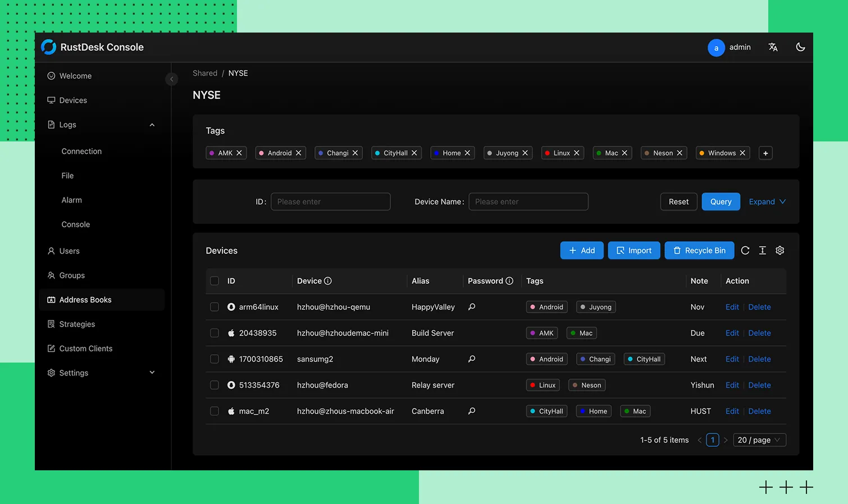
Task: Tick the checkbox for device 513354376
Action: pyautogui.click(x=215, y=385)
